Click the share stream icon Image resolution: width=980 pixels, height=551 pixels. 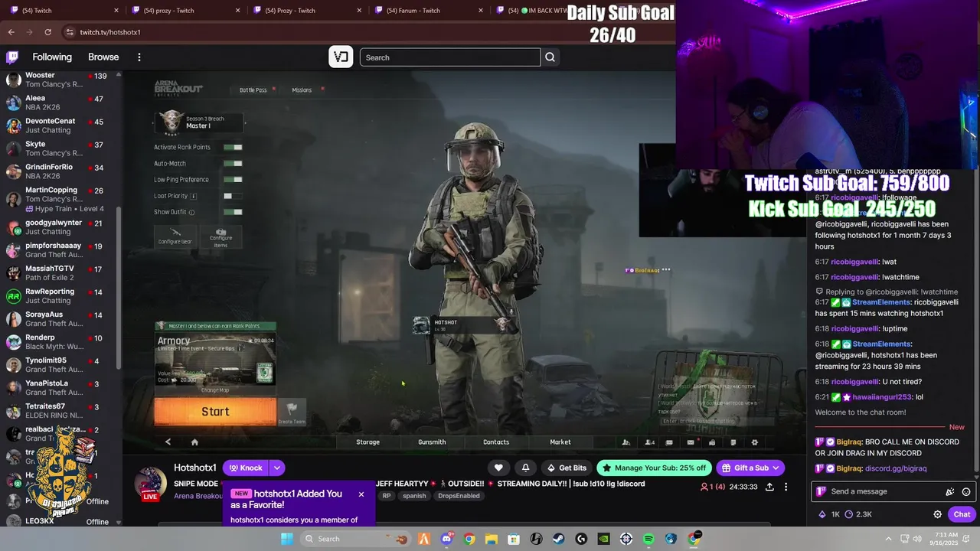(x=769, y=487)
